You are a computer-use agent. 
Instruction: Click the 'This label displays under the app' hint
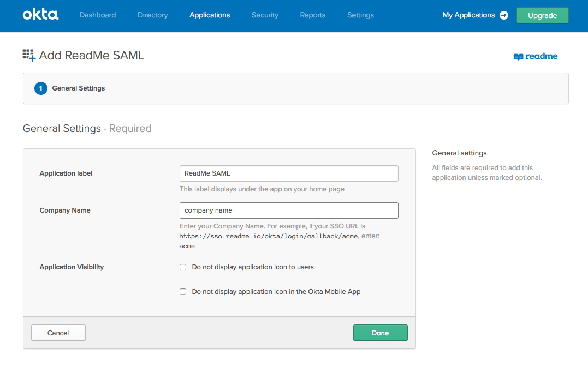[x=262, y=189]
